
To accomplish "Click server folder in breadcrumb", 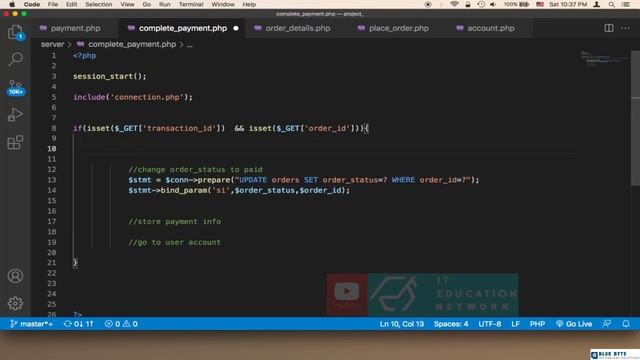I will [52, 44].
